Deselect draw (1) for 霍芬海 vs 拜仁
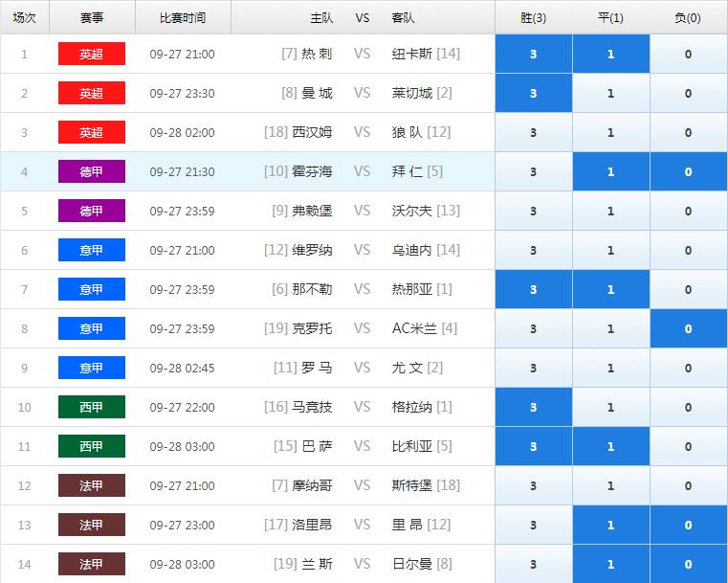728x583 pixels. 611,172
